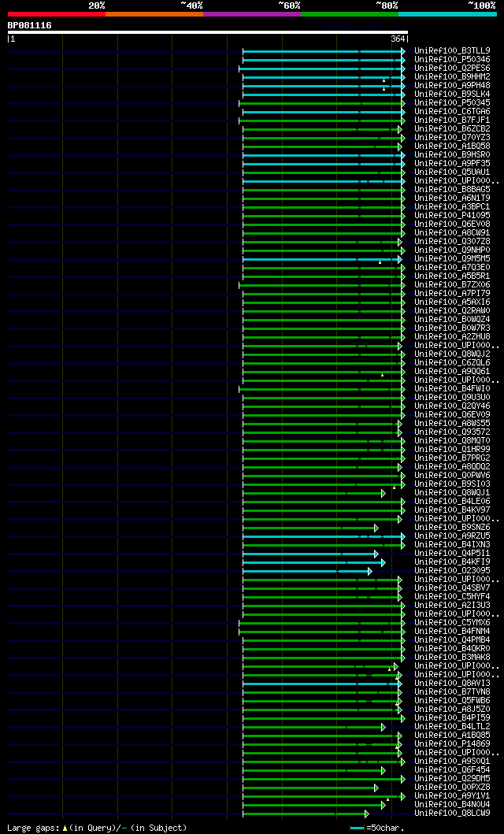The width and height of the screenshot is (504, 834).
Task: Select the UniRef100_Q4P5I1 label
Action: (453, 553)
